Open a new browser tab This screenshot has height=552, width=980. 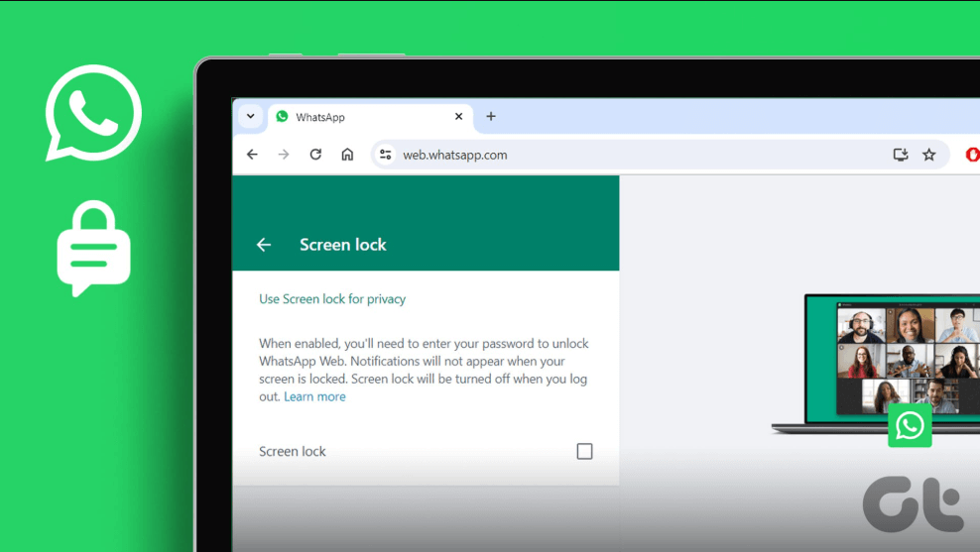tap(491, 116)
